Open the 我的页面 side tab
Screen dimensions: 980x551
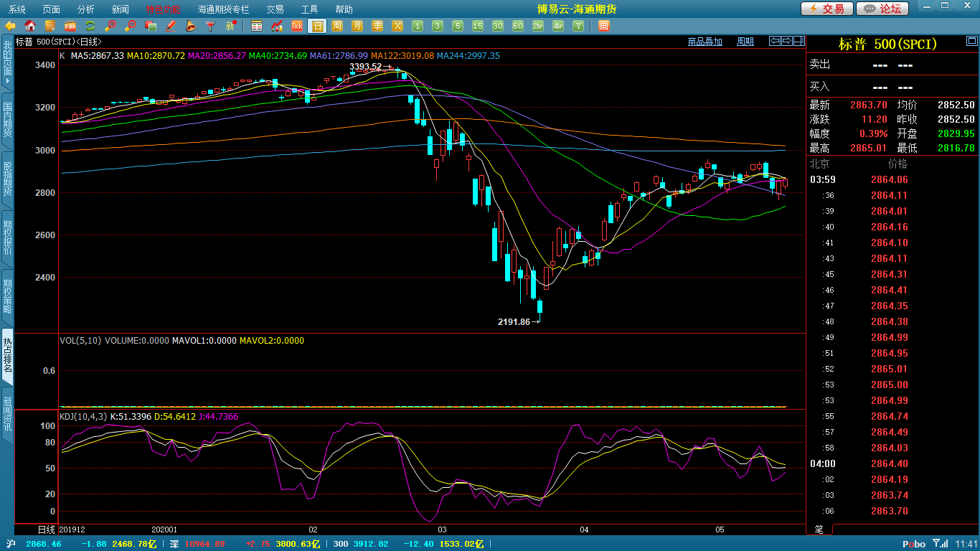(7, 61)
